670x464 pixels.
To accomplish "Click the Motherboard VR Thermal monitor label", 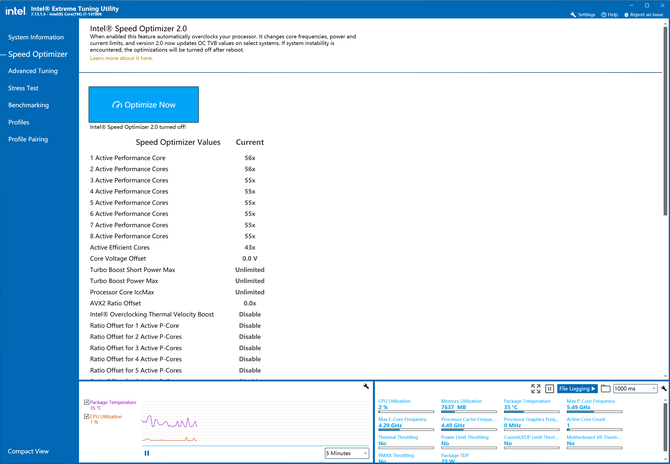I will pyautogui.click(x=594, y=437).
